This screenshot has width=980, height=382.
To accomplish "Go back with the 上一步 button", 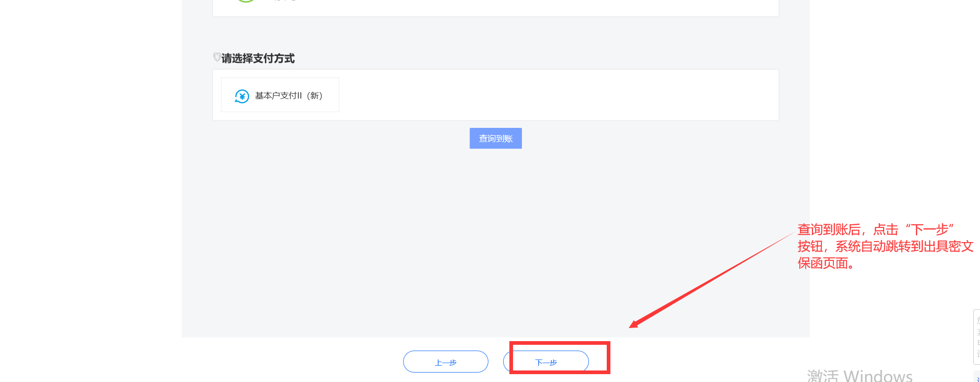I will click(446, 362).
